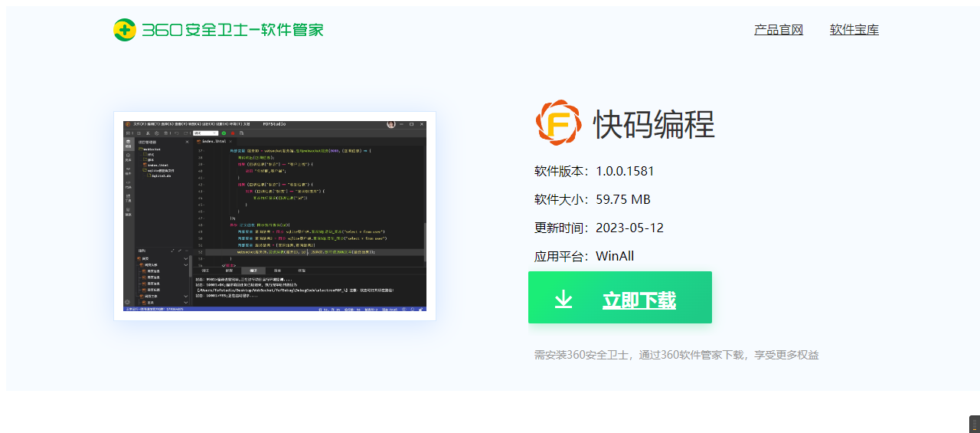Click the dark widget at page corner
This screenshot has width=980, height=433.
(x=975, y=424)
